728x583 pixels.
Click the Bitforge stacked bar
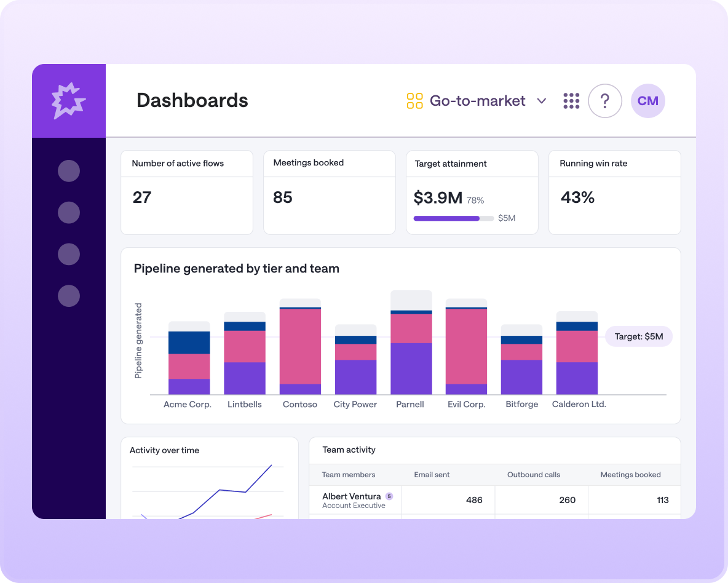tap(521, 360)
